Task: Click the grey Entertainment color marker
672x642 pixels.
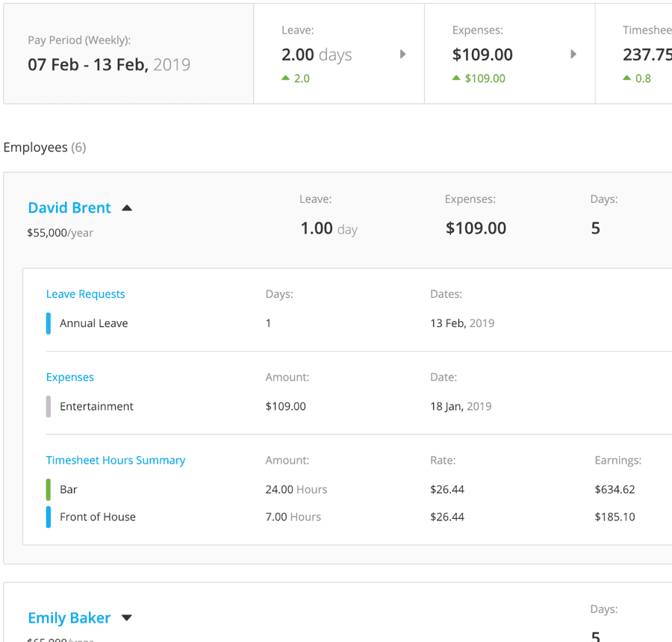Action: (x=49, y=406)
